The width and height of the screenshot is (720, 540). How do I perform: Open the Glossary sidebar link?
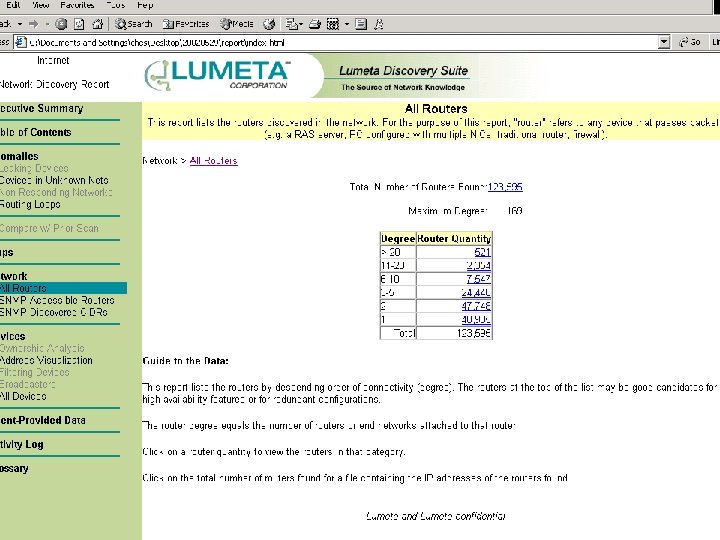pyautogui.click(x=14, y=468)
